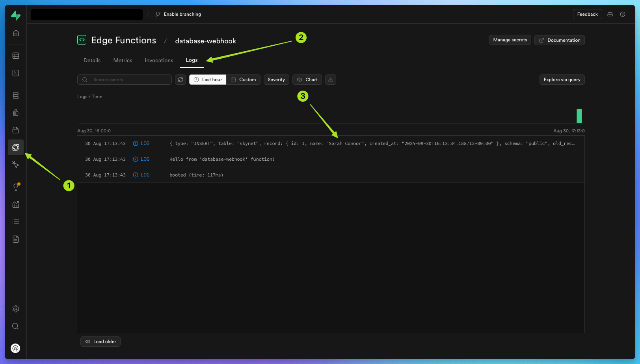Click the green bar in the log timeline

tap(579, 116)
